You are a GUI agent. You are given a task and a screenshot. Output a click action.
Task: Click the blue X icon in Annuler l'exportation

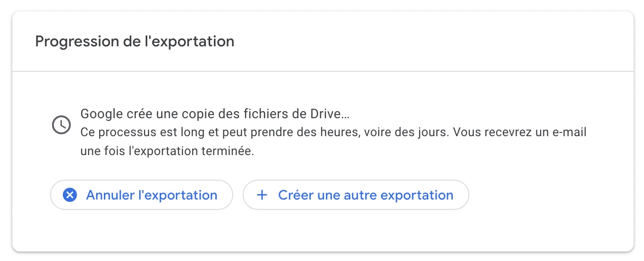[x=70, y=195]
